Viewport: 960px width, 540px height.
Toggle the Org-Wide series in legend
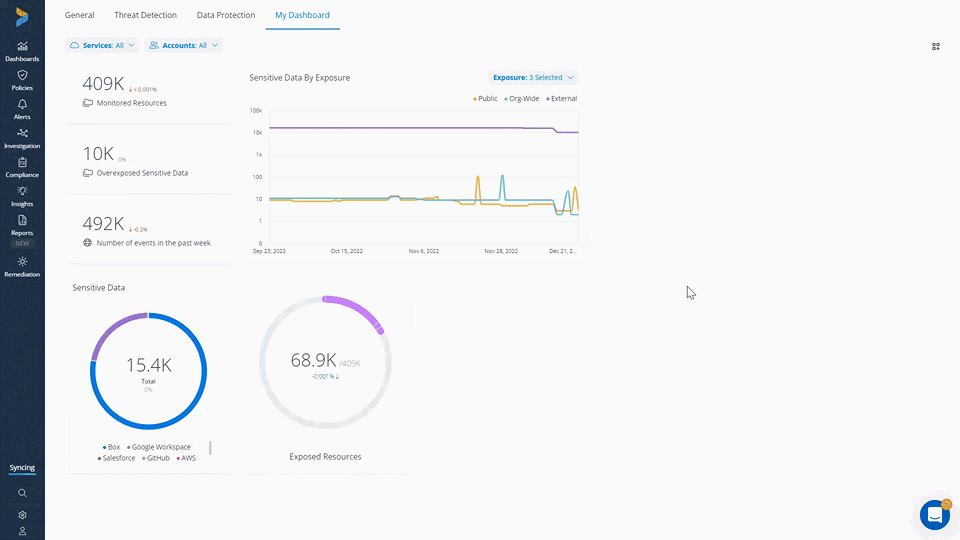click(522, 99)
